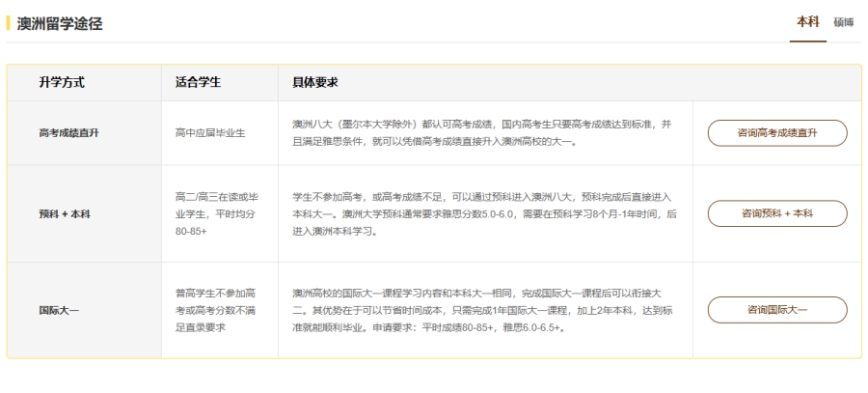Screen dimensions: 868x393
Task: Switch to the 本科 tab
Action: click(807, 22)
